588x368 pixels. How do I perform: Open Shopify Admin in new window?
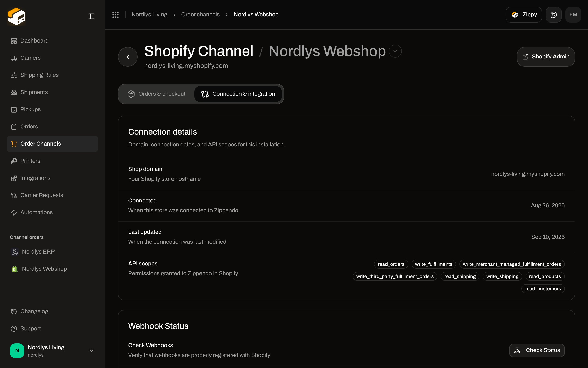(546, 57)
